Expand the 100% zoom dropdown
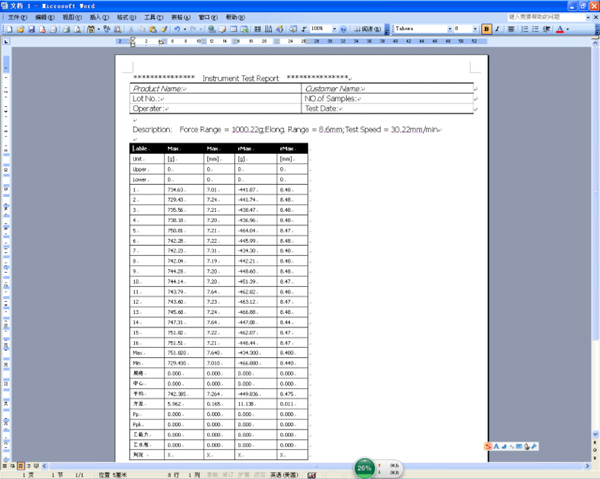The height and width of the screenshot is (479, 600). pos(334,29)
